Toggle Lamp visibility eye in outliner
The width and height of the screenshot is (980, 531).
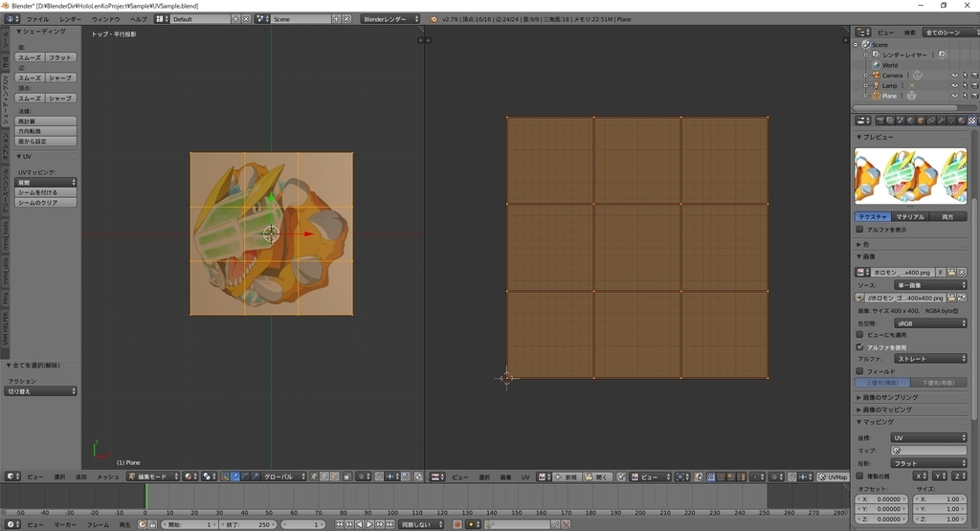(954, 85)
